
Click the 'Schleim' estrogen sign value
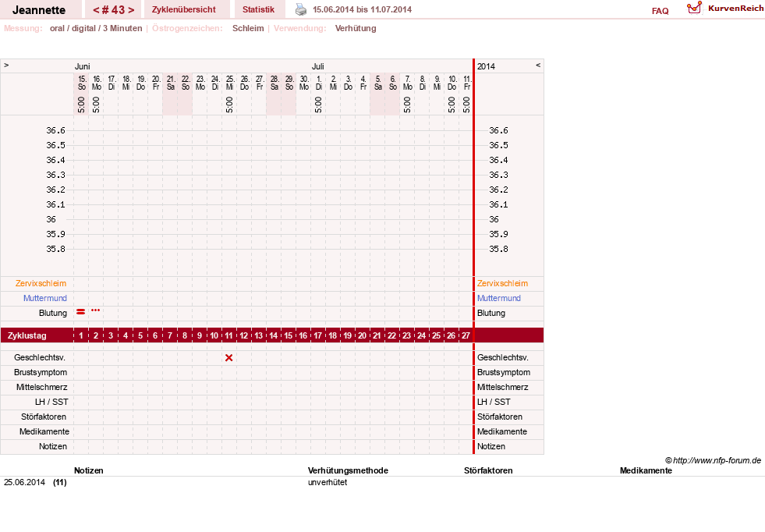click(x=248, y=28)
